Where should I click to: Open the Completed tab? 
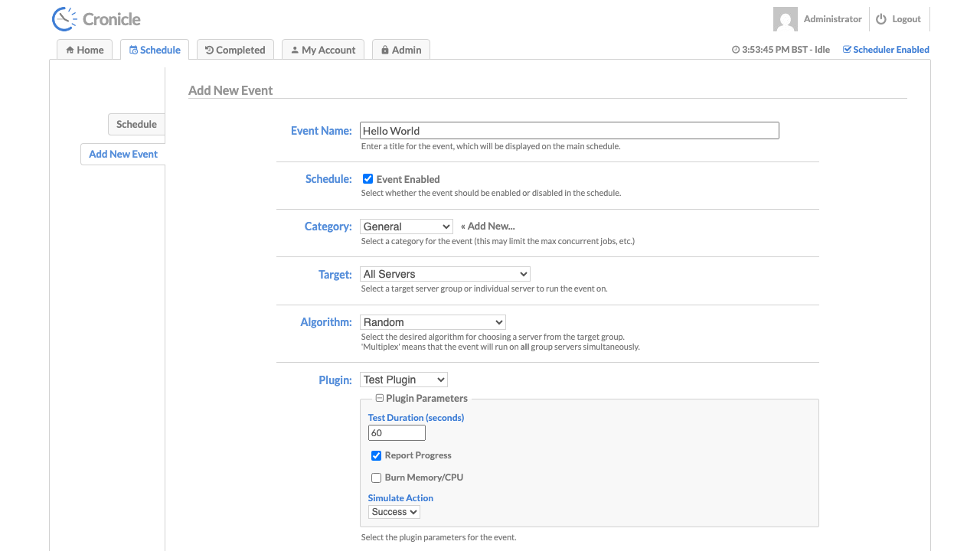(x=235, y=50)
